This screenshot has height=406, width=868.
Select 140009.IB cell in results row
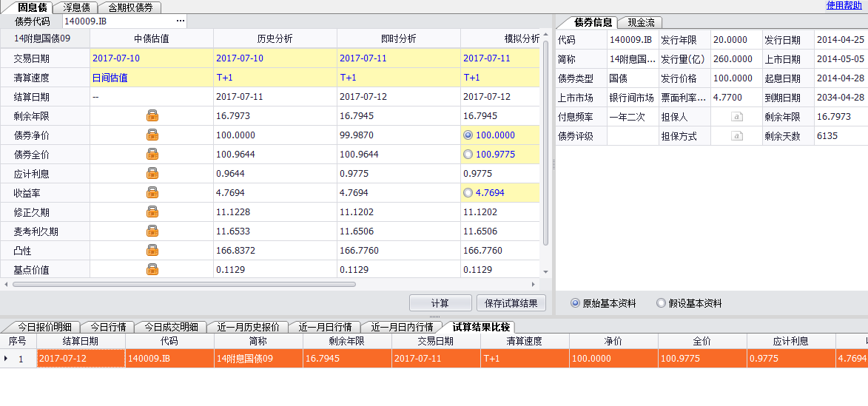pyautogui.click(x=169, y=359)
